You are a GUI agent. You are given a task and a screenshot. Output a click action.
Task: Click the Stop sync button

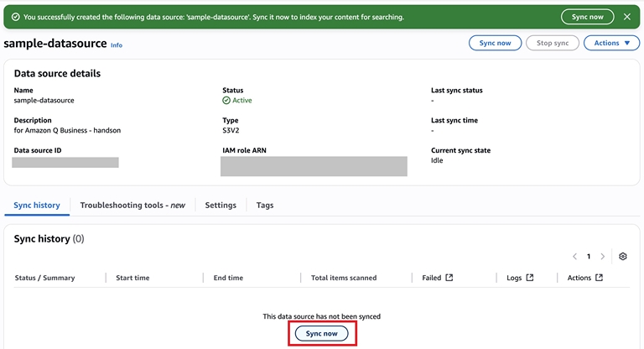pos(552,43)
